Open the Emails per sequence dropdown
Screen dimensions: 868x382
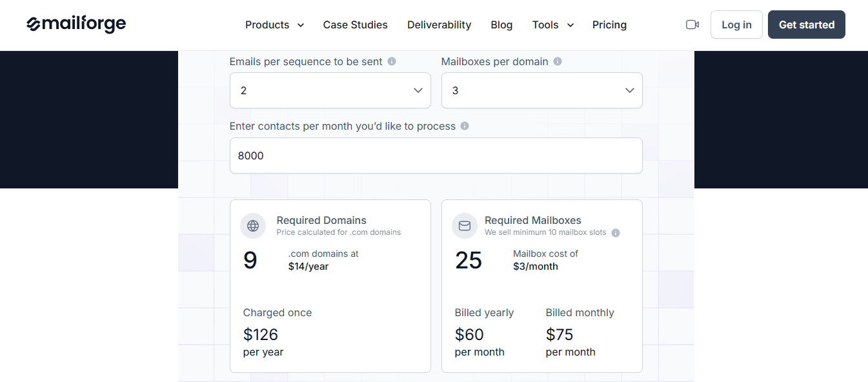click(x=330, y=90)
